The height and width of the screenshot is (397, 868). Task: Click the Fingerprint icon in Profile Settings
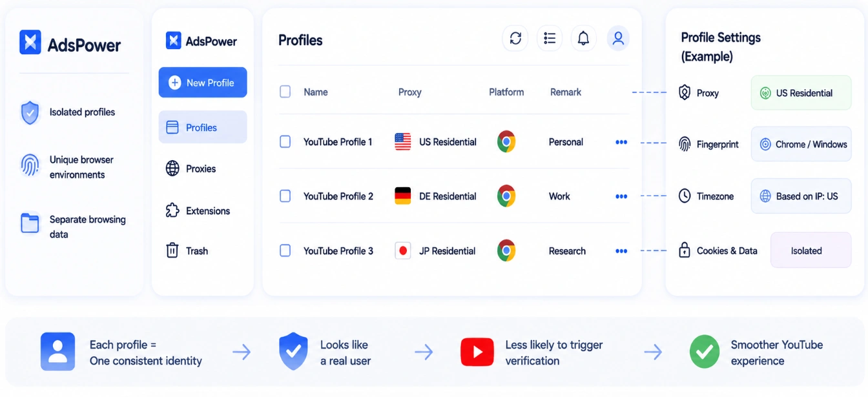(x=685, y=144)
